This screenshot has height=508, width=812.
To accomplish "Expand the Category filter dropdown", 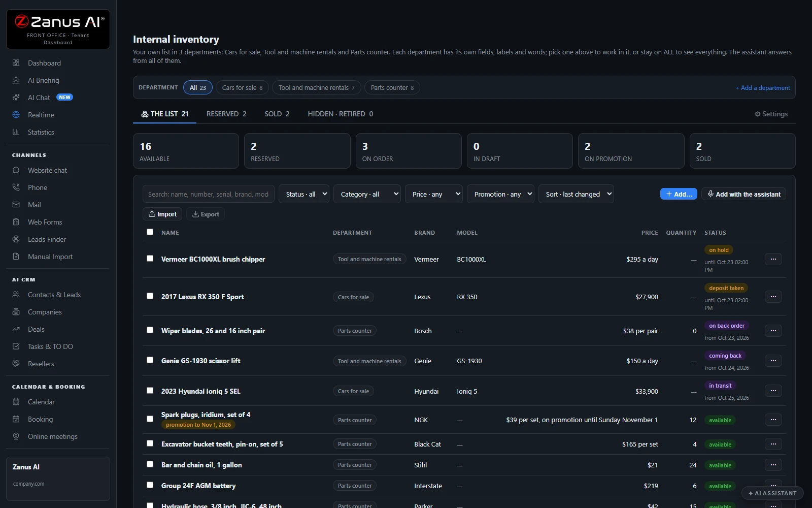I will click(367, 194).
